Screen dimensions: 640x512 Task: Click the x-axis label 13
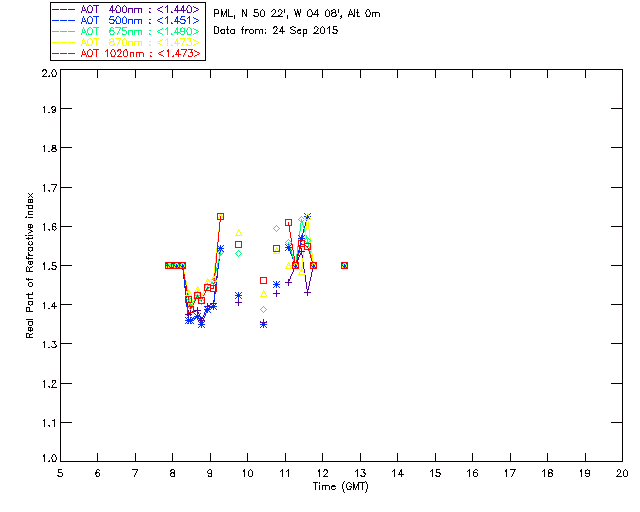(x=360, y=473)
